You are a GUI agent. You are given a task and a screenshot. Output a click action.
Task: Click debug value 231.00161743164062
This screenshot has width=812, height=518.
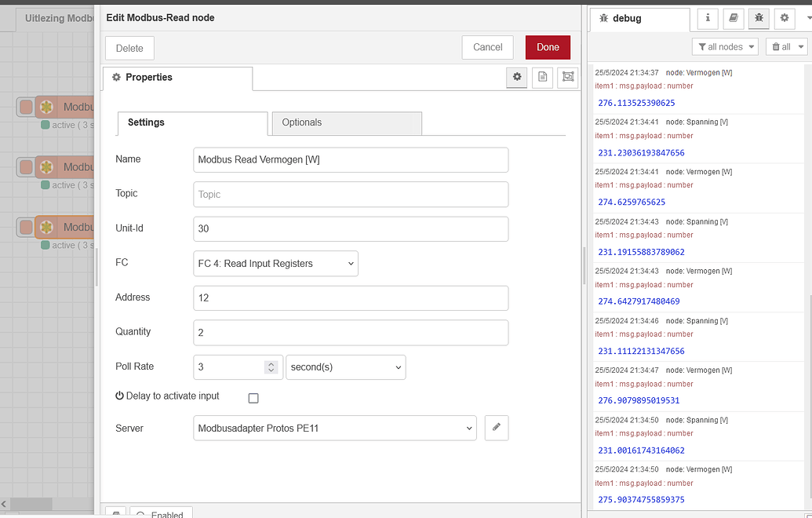tap(641, 451)
